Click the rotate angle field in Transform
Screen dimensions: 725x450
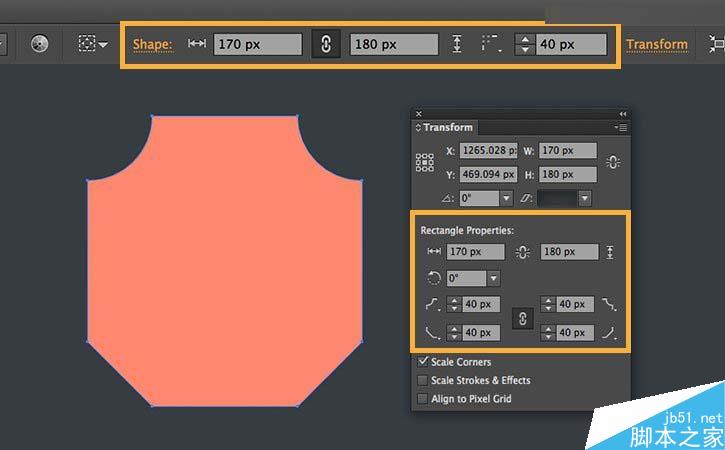click(x=479, y=198)
